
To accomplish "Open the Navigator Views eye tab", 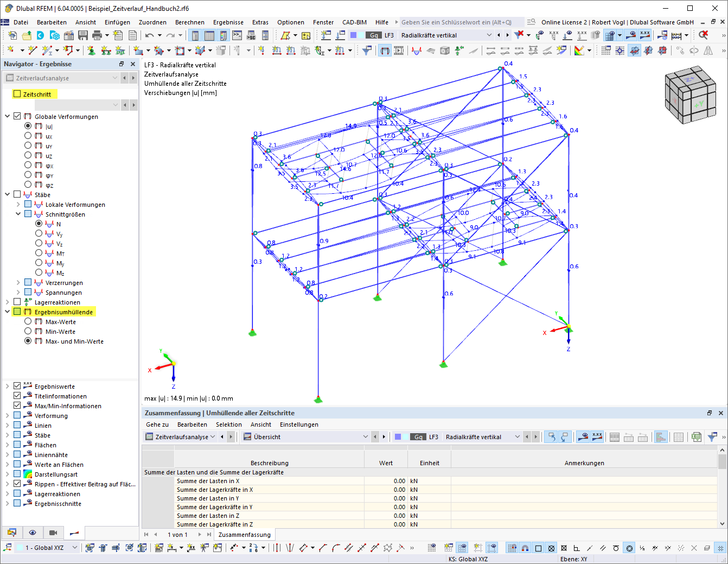I will pos(33,533).
